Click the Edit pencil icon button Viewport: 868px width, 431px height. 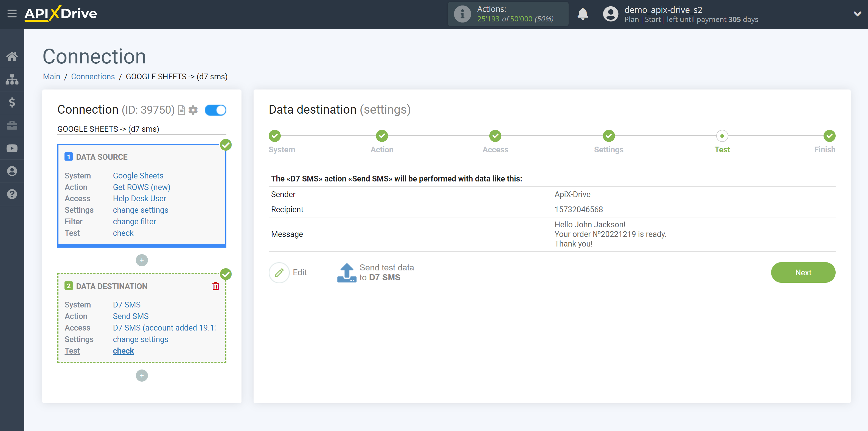click(x=279, y=273)
